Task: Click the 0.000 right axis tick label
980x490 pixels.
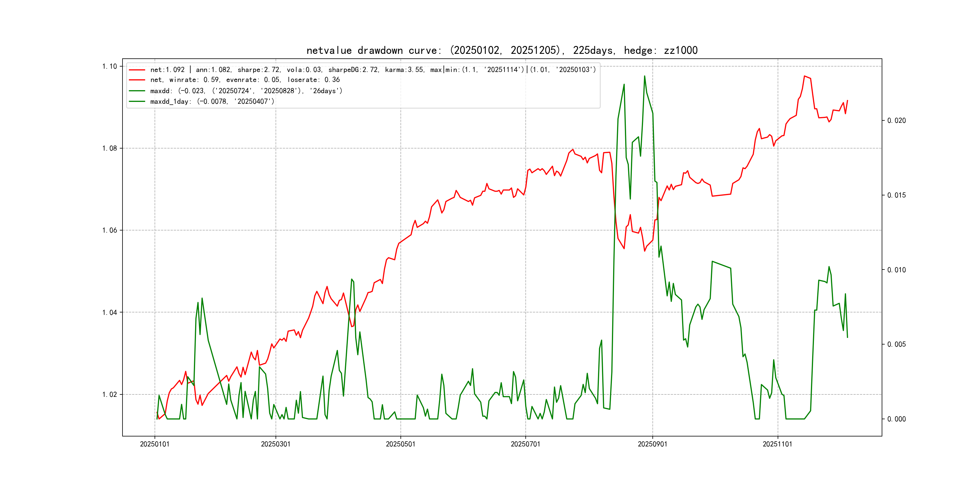Action: pos(896,419)
